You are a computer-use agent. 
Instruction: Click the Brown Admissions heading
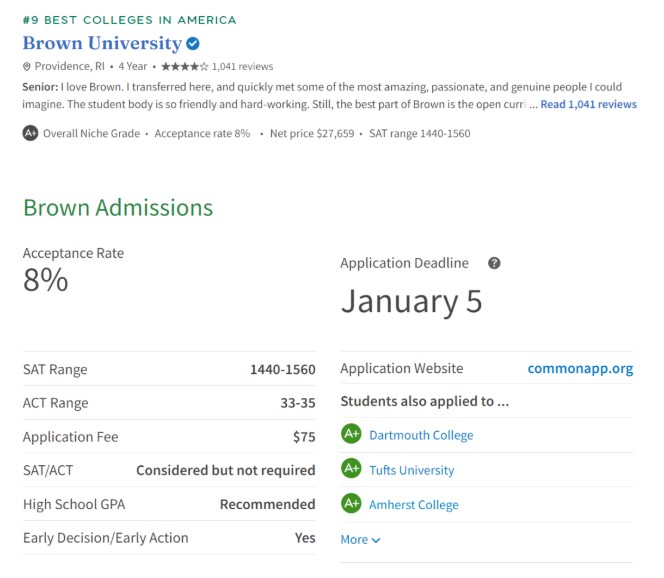[x=118, y=207]
